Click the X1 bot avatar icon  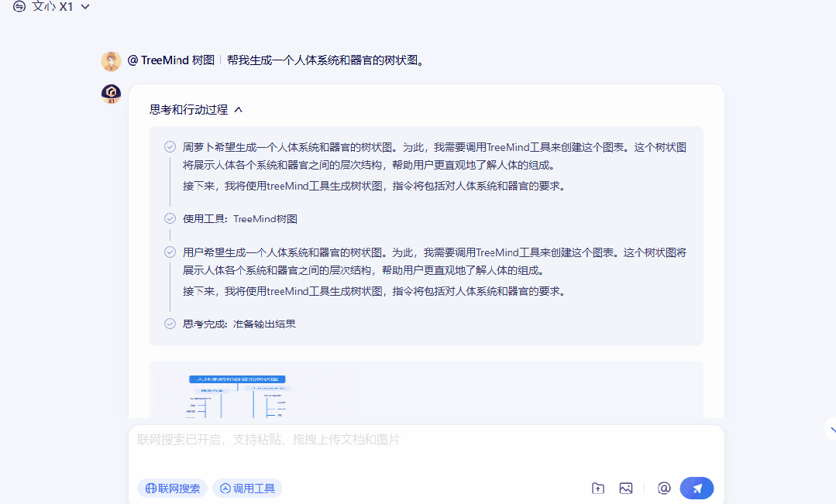click(111, 94)
